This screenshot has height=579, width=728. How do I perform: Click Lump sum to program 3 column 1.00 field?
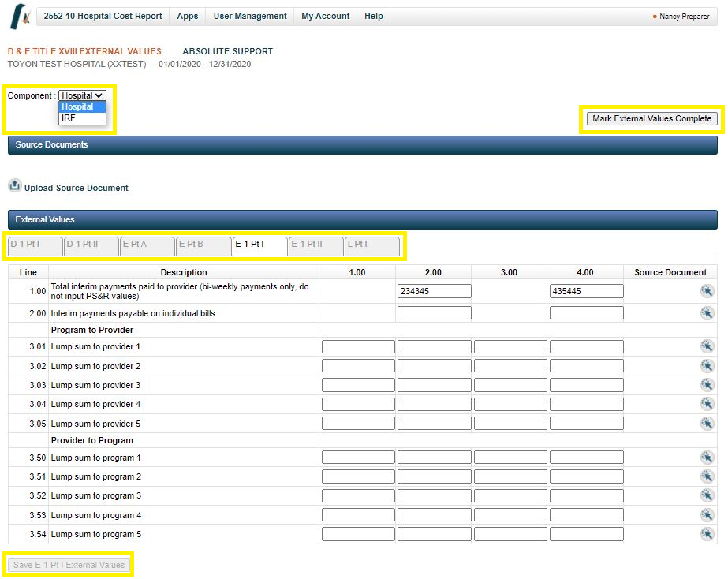pos(358,495)
